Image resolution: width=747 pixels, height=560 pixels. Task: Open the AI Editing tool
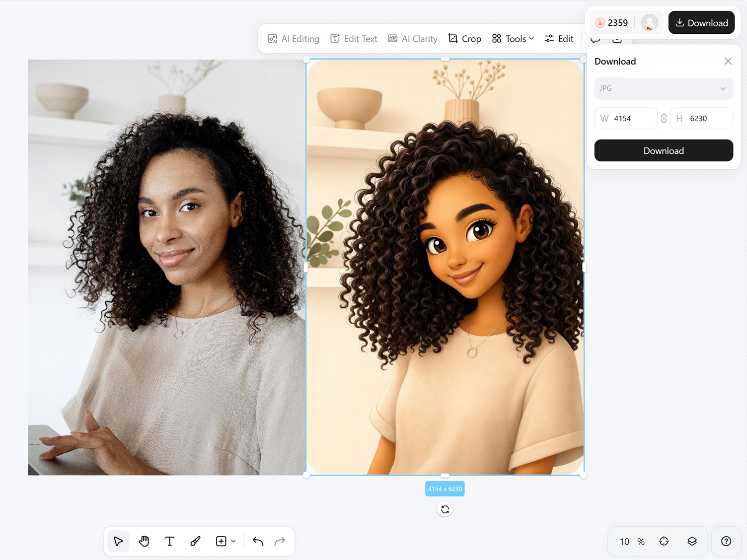[294, 39]
